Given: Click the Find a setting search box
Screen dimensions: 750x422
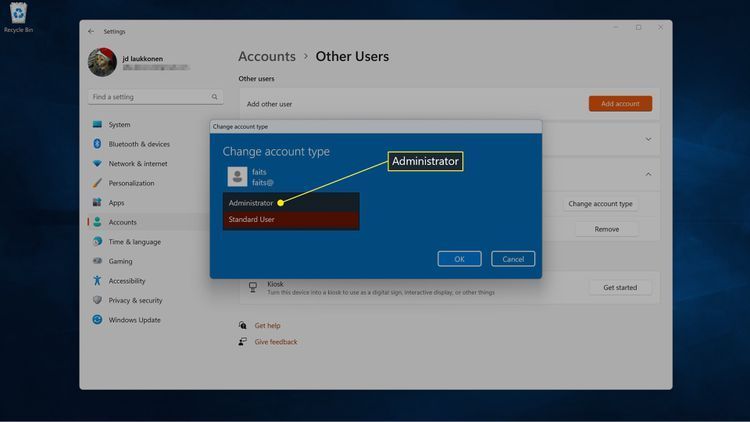Looking at the screenshot, I should pyautogui.click(x=150, y=97).
